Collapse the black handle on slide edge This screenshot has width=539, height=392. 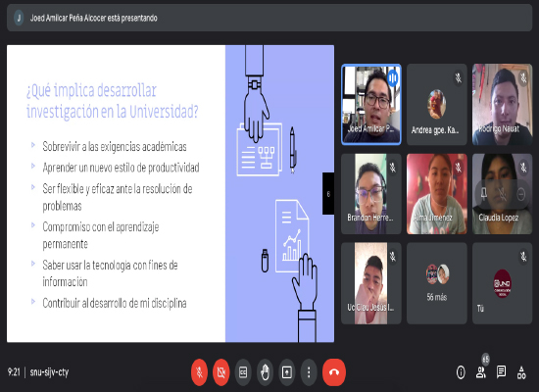pyautogui.click(x=328, y=194)
